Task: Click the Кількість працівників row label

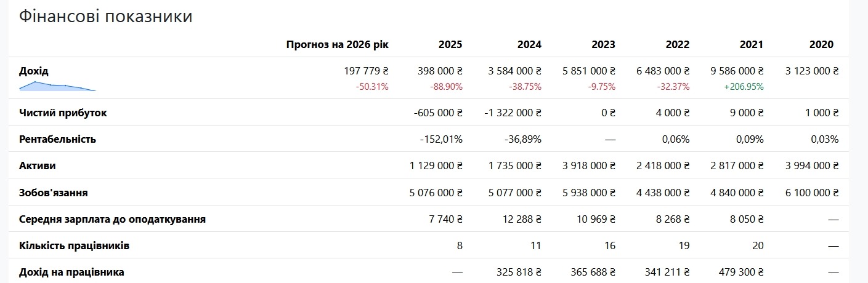Action: (75, 245)
